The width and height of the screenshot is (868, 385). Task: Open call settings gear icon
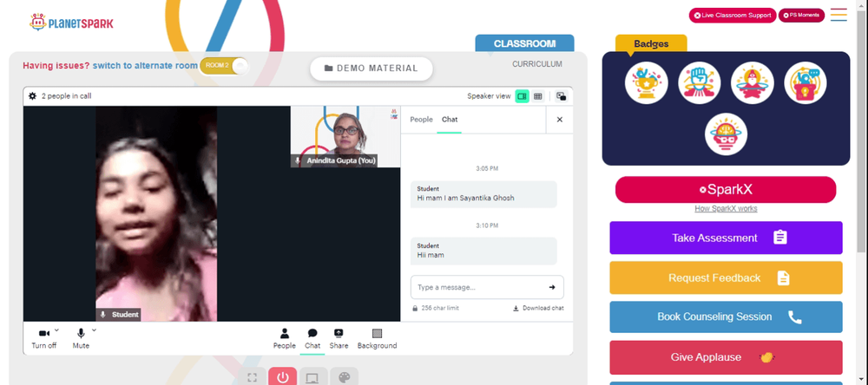point(33,96)
